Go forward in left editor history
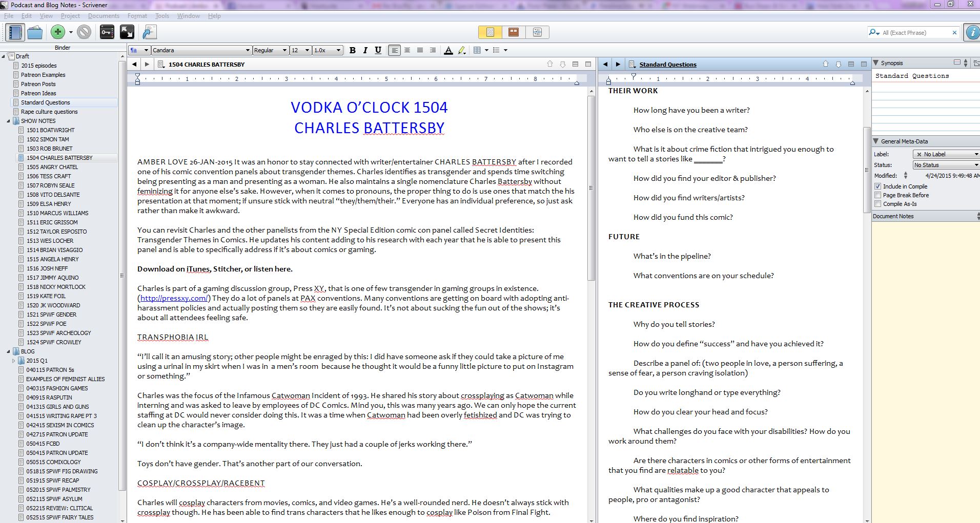The image size is (980, 523). (147, 65)
